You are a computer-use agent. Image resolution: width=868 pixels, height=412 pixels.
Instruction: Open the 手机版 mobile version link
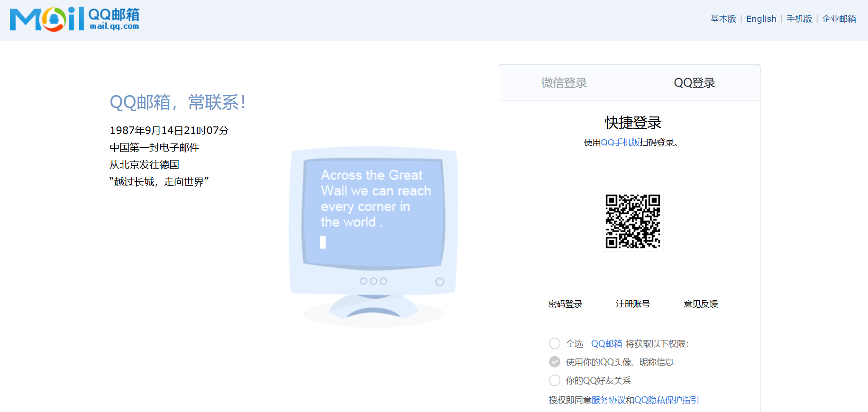(799, 19)
